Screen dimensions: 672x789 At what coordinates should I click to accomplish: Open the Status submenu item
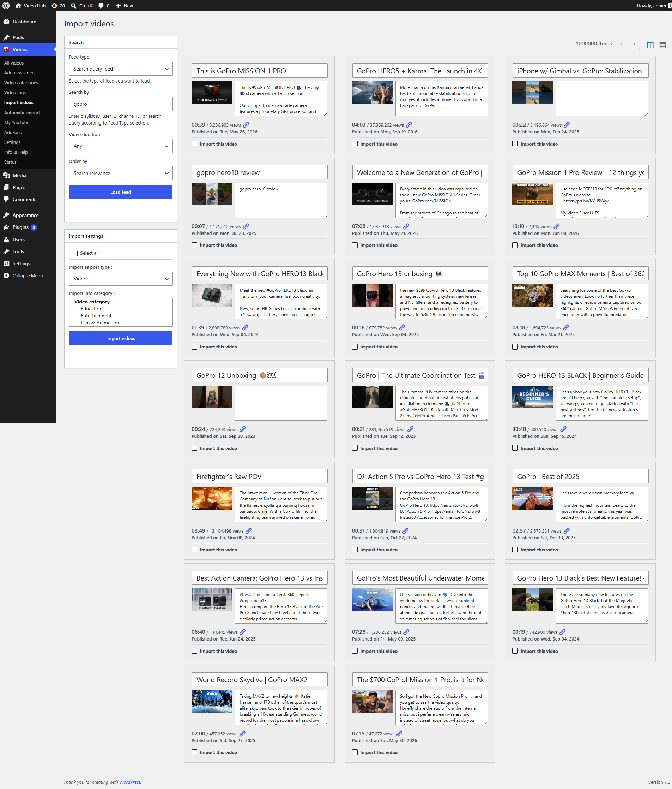(x=10, y=162)
